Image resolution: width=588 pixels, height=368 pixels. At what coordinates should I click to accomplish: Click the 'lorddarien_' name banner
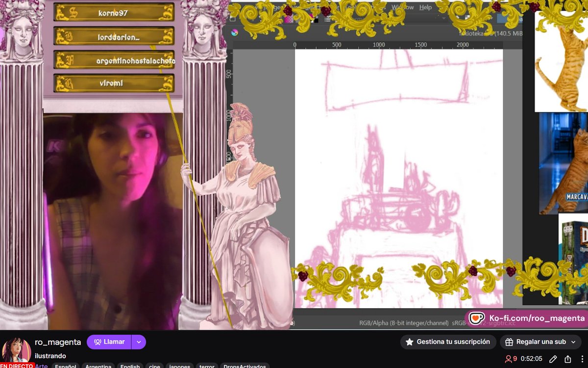pos(114,36)
